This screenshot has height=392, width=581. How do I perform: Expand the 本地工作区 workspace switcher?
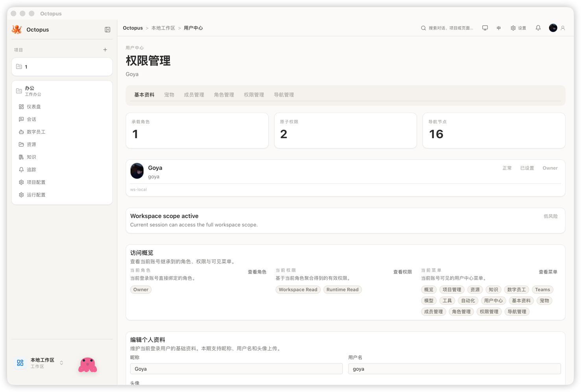coord(61,363)
